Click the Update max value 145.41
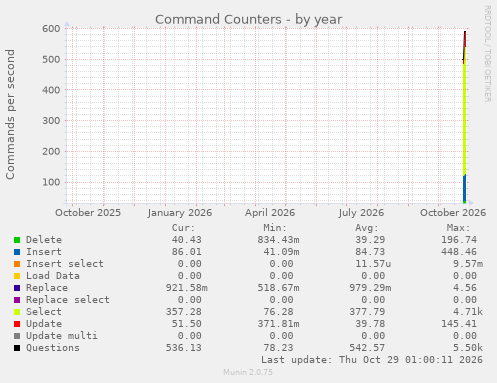The width and height of the screenshot is (497, 383). point(459,324)
